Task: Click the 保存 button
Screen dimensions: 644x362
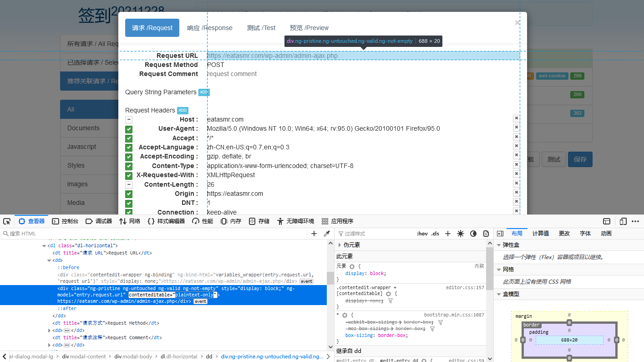Action: click(580, 159)
